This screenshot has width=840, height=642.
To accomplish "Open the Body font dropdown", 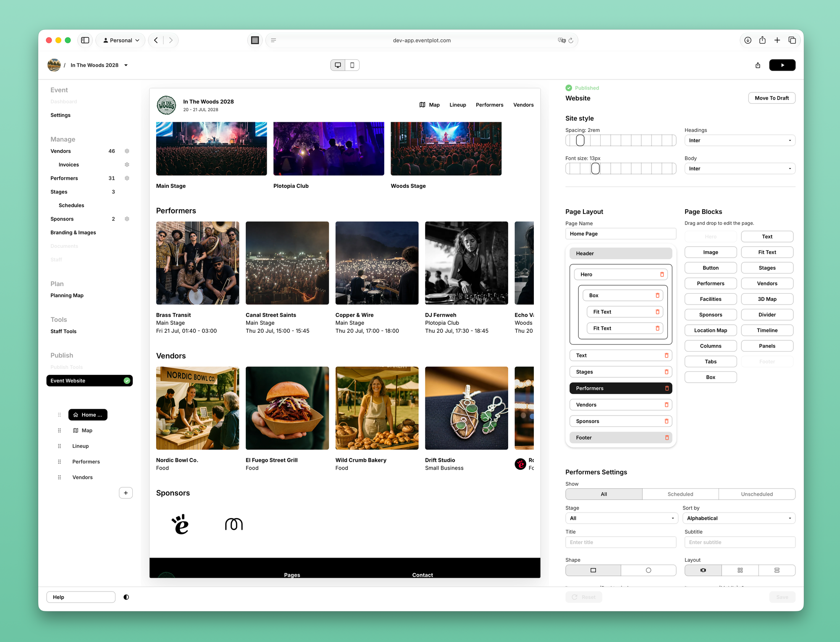I will click(x=740, y=168).
